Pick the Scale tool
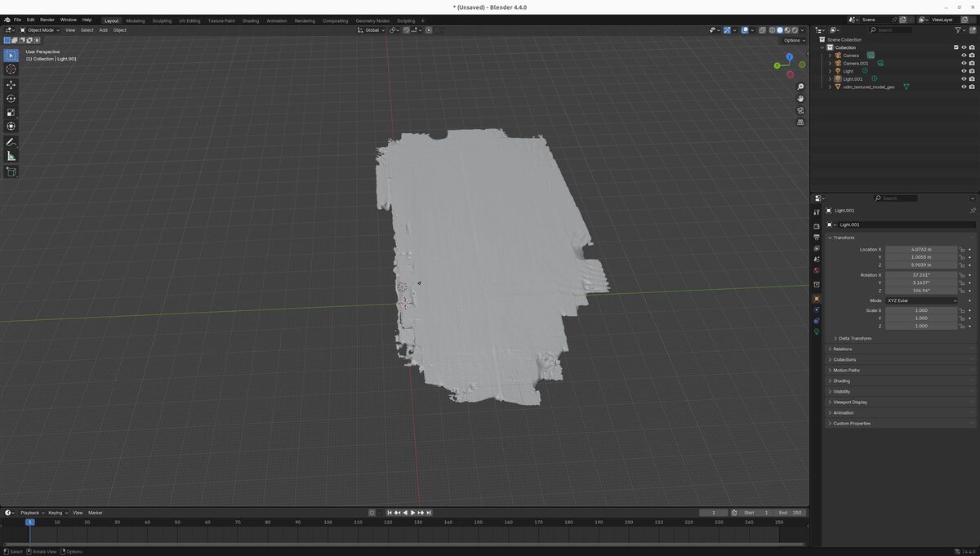This screenshot has width=980, height=556. (x=11, y=112)
